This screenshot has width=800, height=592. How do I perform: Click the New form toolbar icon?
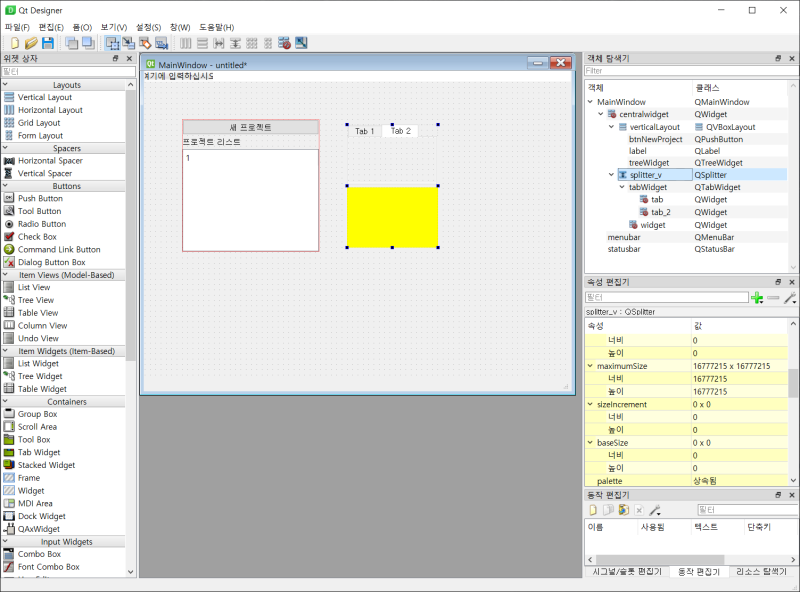(x=15, y=43)
